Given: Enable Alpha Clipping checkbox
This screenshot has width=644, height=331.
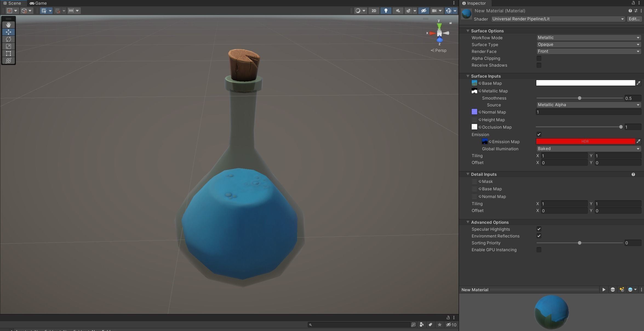Looking at the screenshot, I should [539, 58].
